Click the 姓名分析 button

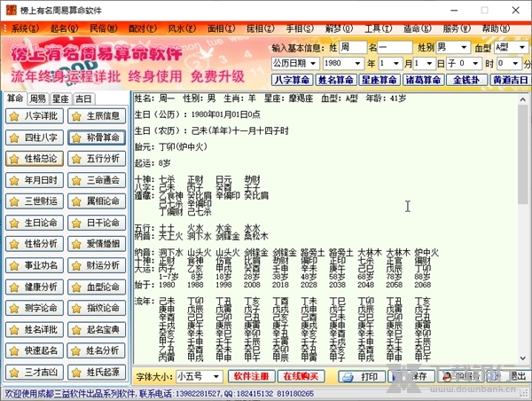pos(97,350)
